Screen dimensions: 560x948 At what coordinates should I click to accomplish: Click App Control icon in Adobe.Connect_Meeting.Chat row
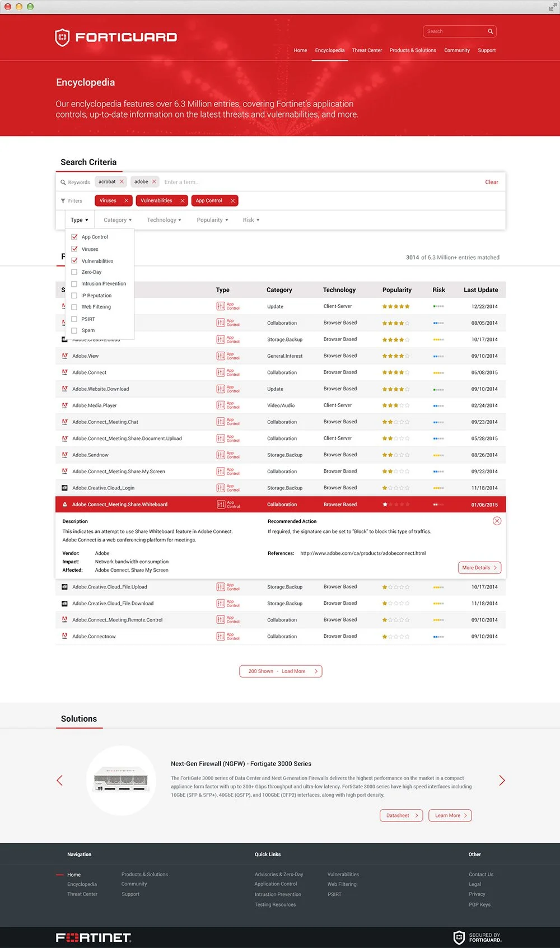(221, 422)
